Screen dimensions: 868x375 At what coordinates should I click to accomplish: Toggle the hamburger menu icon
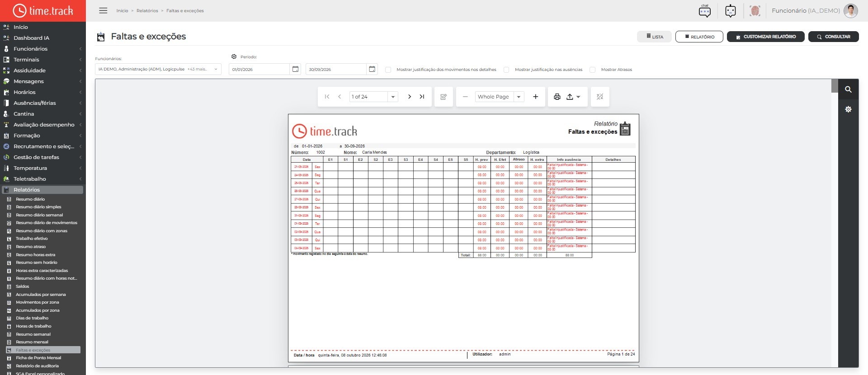click(x=103, y=10)
